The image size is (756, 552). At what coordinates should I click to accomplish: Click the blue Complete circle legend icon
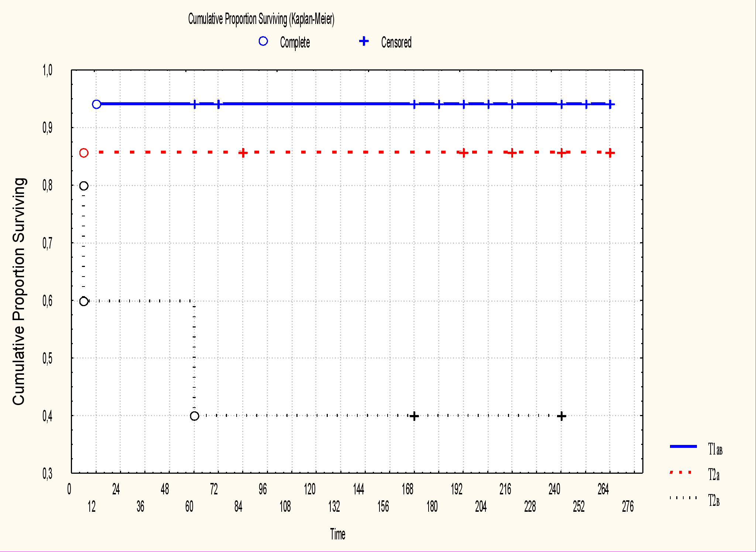pos(263,41)
